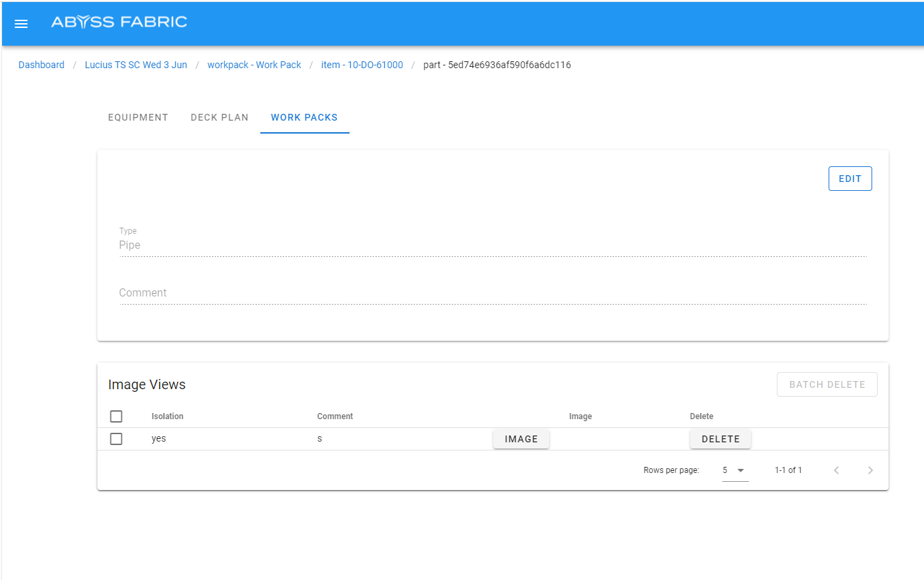This screenshot has width=924, height=580.
Task: Open the hamburger navigation menu
Action: (x=21, y=24)
